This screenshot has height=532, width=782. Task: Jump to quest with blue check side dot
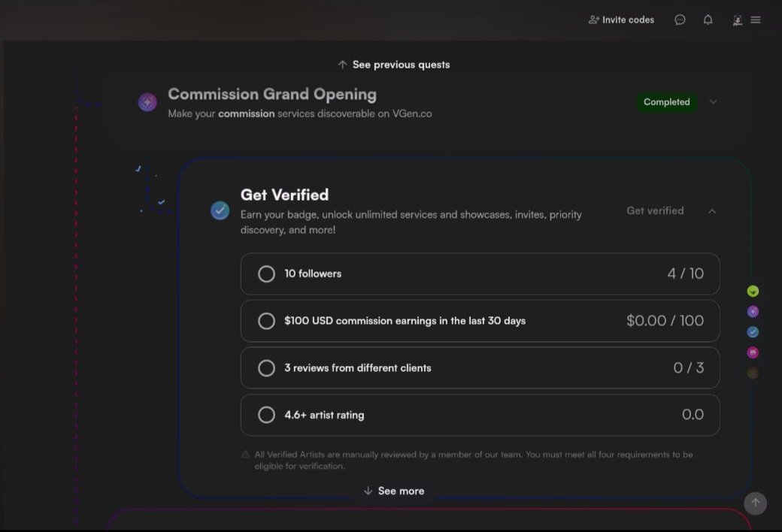[753, 332]
